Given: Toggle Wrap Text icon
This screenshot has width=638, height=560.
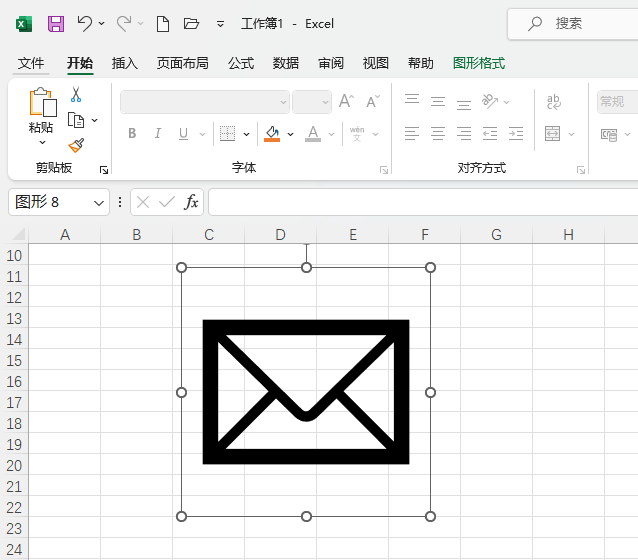Looking at the screenshot, I should coord(553,102).
